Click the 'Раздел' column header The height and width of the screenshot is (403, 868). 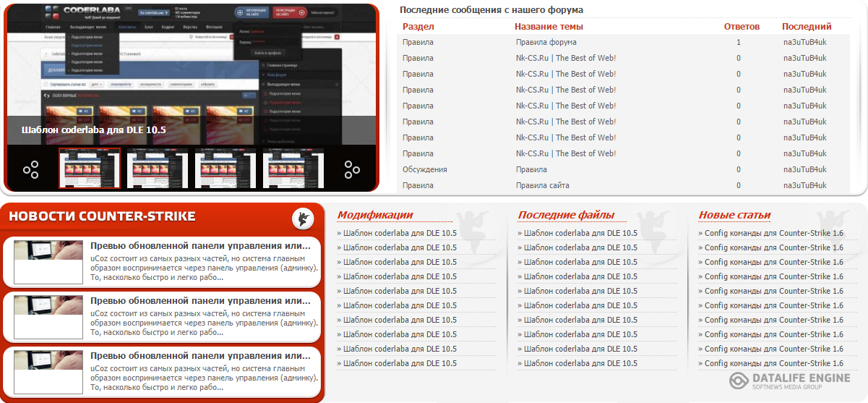coord(418,27)
